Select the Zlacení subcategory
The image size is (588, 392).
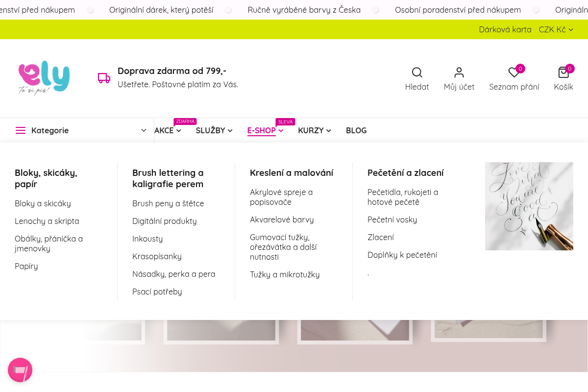pyautogui.click(x=381, y=237)
